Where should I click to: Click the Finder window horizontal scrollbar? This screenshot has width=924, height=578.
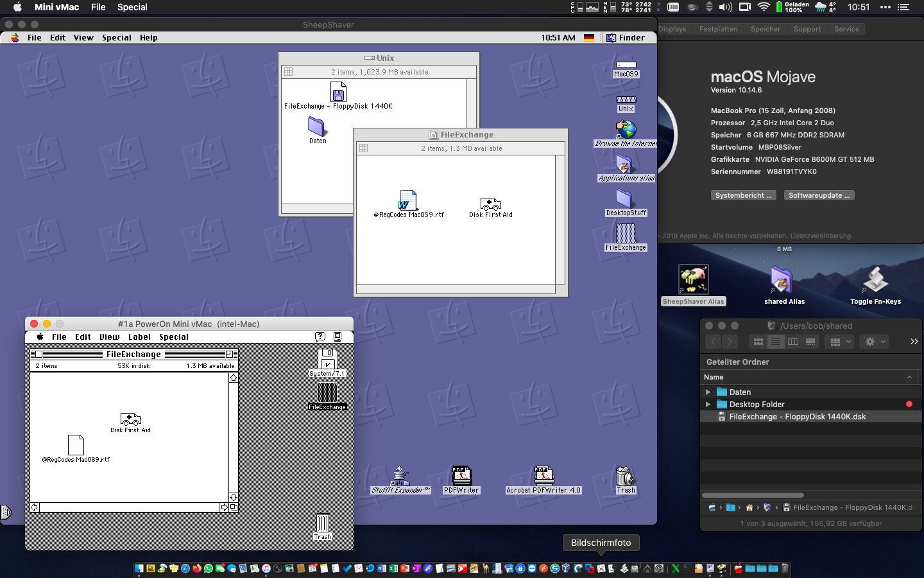point(753,495)
